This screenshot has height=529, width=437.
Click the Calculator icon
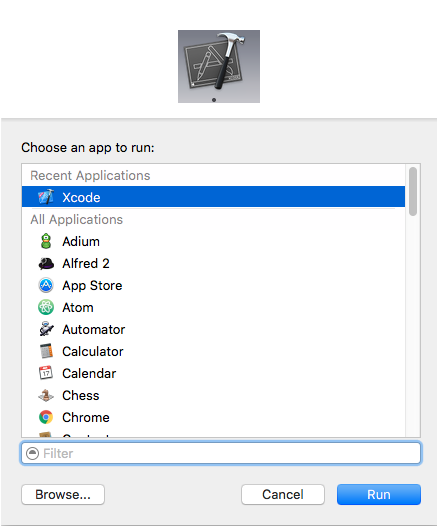[46, 351]
